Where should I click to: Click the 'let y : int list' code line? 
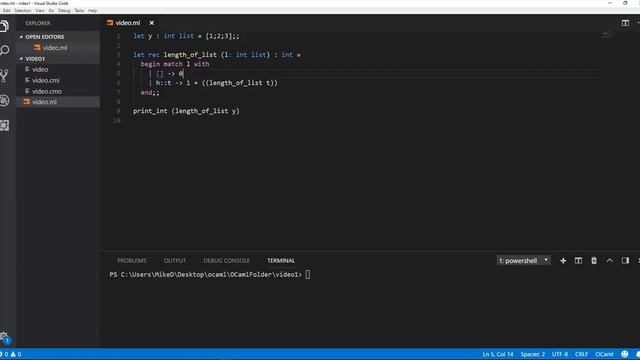[x=186, y=36]
